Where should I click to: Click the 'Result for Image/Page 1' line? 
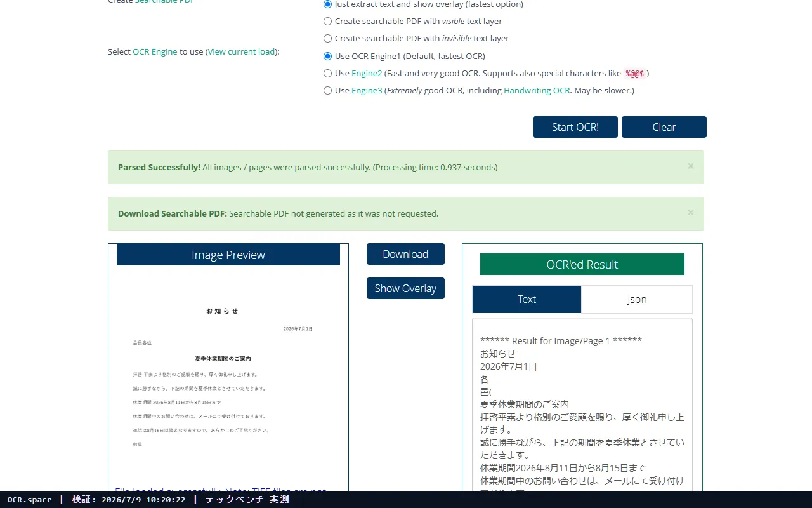pyautogui.click(x=561, y=341)
